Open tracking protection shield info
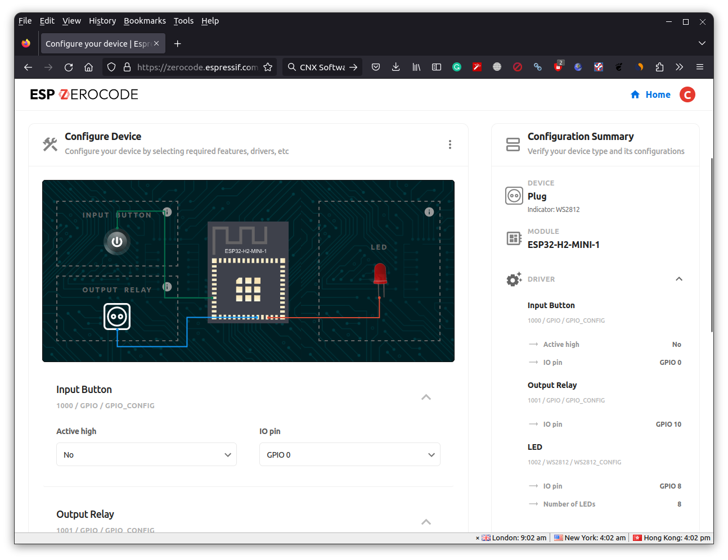 [x=111, y=67]
